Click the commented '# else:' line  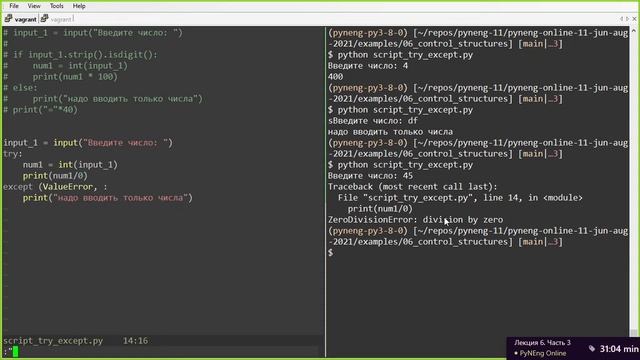[x=20, y=87]
